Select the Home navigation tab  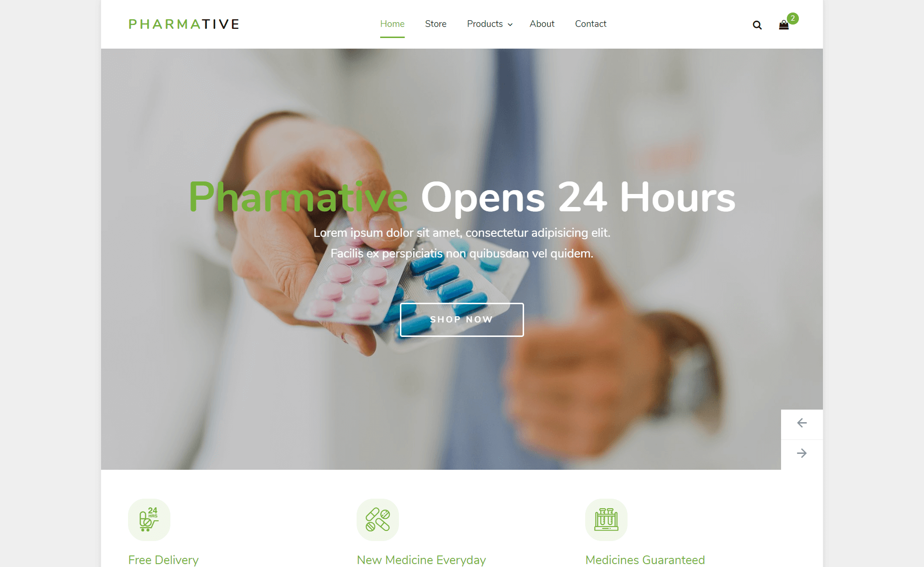(392, 24)
